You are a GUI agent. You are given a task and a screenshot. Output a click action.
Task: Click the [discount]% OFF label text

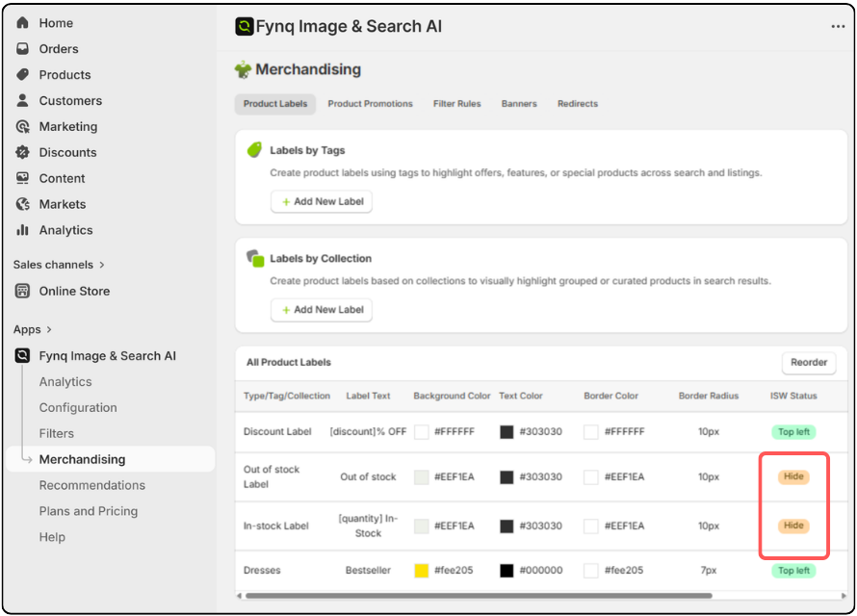(x=368, y=432)
